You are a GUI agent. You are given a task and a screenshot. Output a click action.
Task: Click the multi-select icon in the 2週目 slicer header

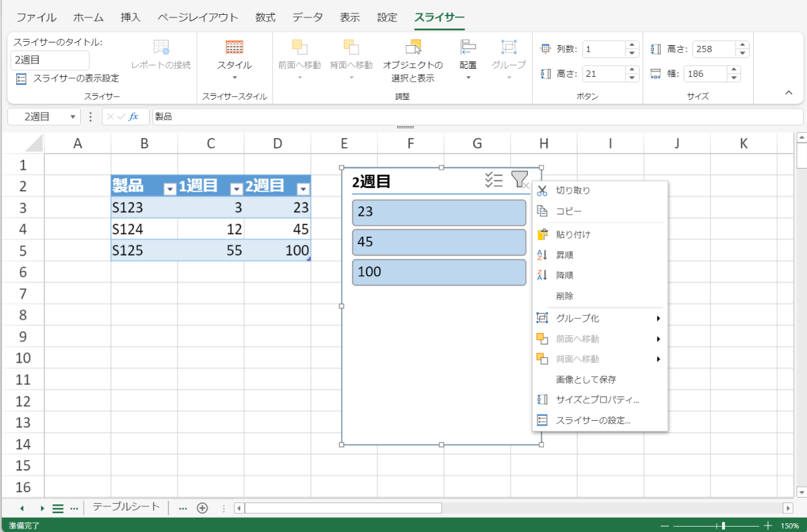click(494, 179)
